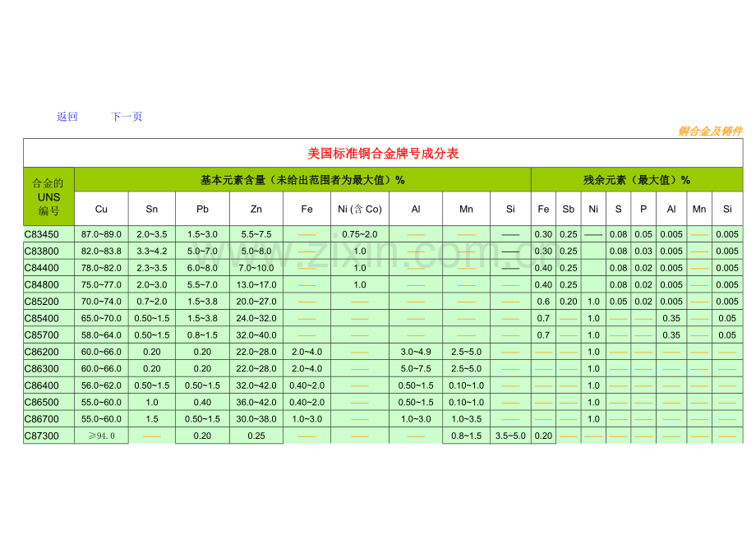This screenshot has width=756, height=535.
Task: Select the C85200 row label
Action: [41, 302]
